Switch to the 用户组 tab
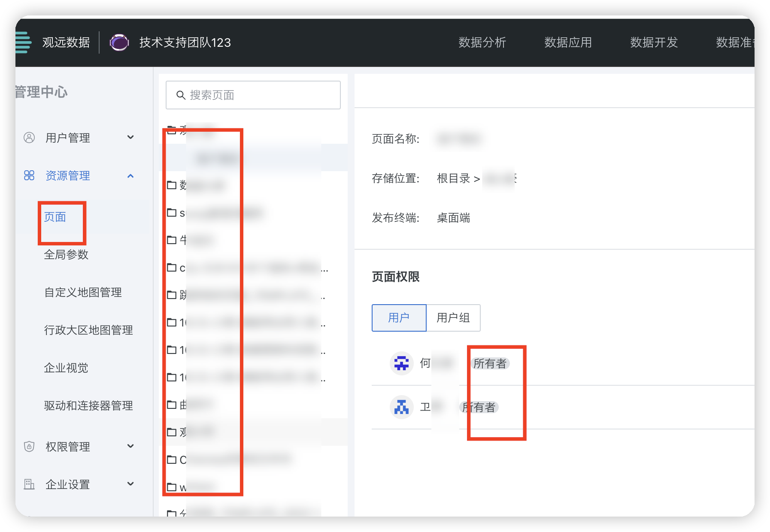This screenshot has height=532, width=770. click(453, 318)
